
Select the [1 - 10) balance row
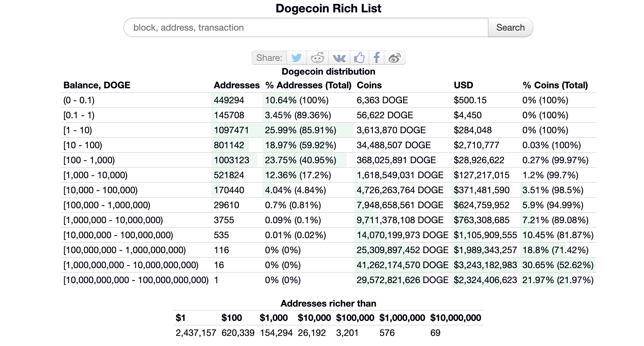click(x=78, y=130)
